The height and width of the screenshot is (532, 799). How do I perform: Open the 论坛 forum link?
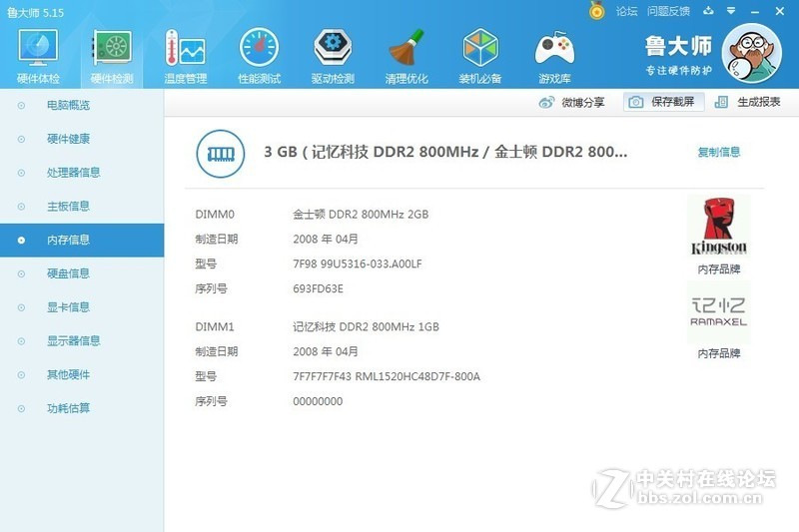click(626, 11)
